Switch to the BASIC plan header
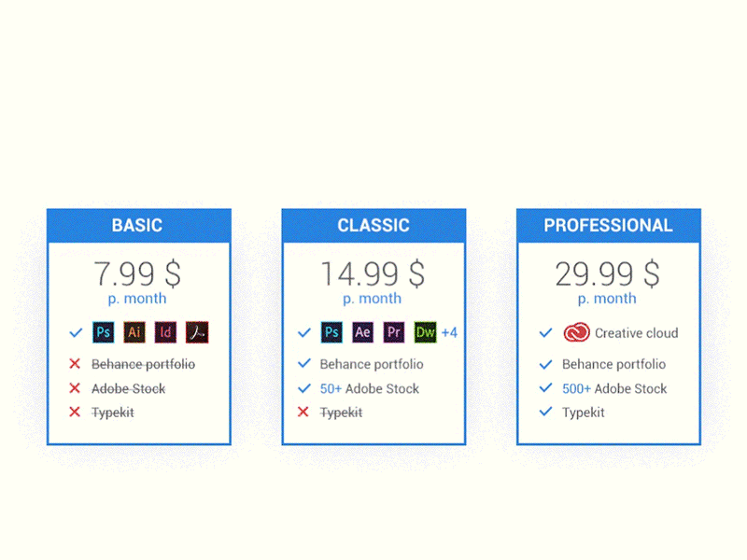 coord(137,225)
